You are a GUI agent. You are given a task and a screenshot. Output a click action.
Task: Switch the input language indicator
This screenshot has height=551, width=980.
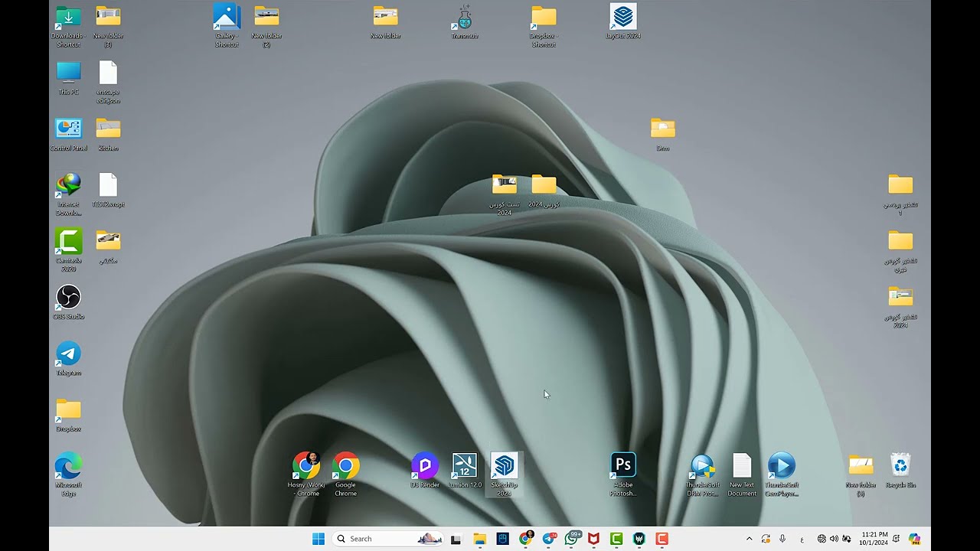click(802, 539)
